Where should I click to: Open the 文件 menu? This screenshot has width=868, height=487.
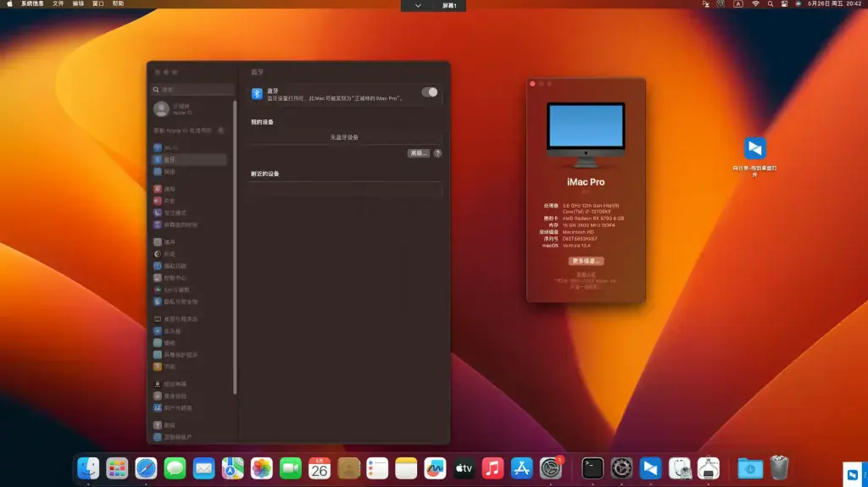pyautogui.click(x=58, y=4)
